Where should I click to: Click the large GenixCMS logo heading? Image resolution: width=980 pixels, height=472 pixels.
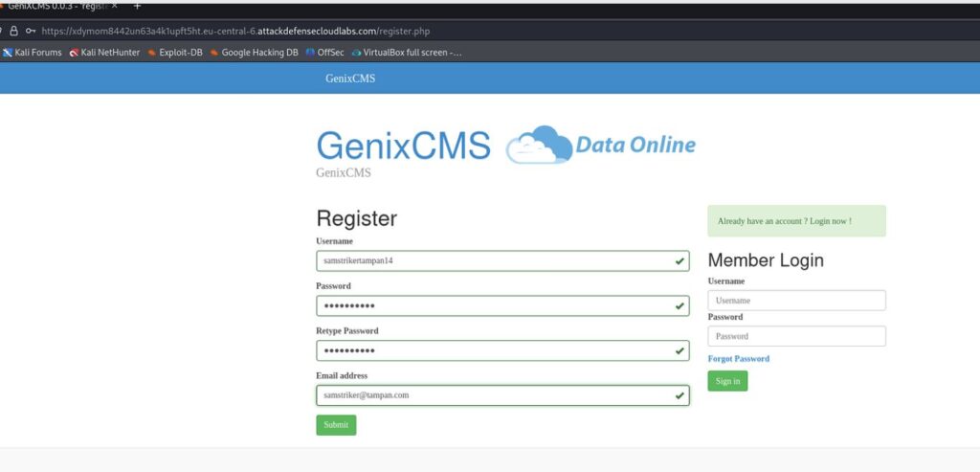tap(403, 146)
